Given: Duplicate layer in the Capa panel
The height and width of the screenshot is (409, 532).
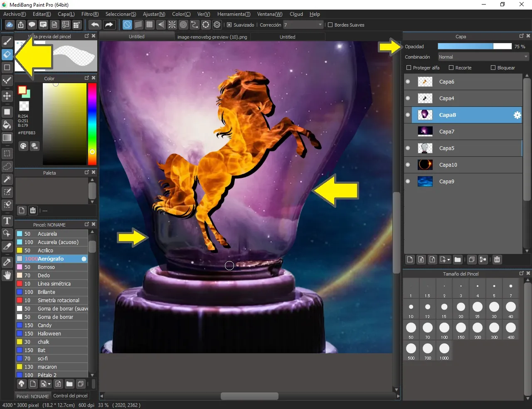Looking at the screenshot, I should click(x=471, y=259).
